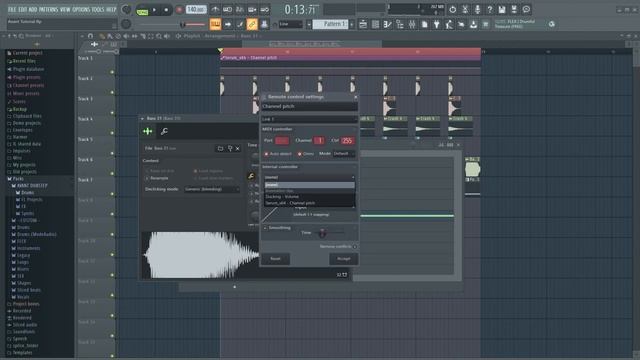This screenshot has width=640, height=360.
Task: Open the Mode 'Default' dropdown
Action: pyautogui.click(x=344, y=154)
